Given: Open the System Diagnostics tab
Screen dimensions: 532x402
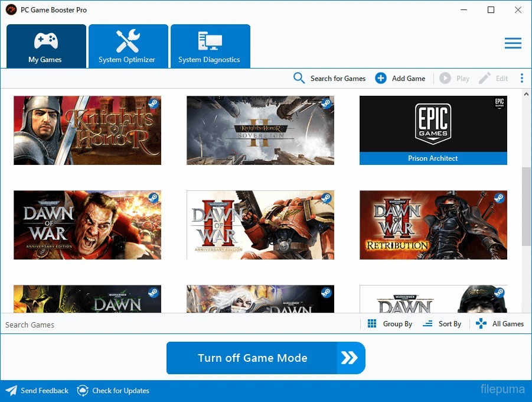Looking at the screenshot, I should point(210,46).
